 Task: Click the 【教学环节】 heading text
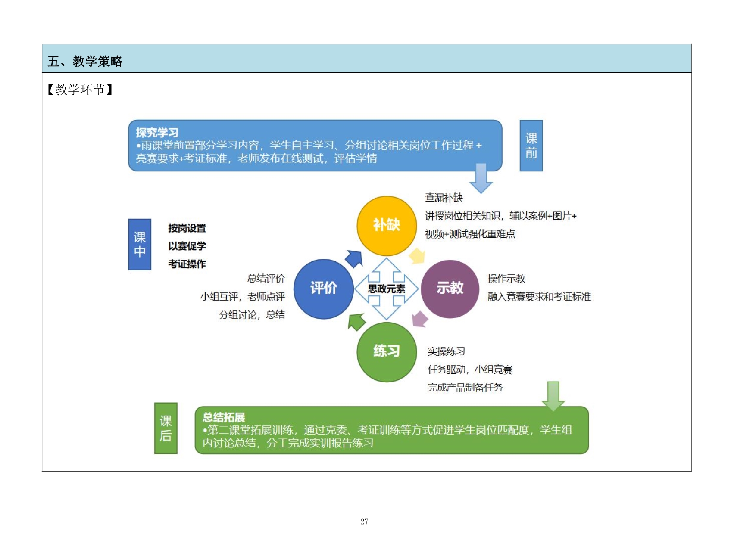coord(80,90)
